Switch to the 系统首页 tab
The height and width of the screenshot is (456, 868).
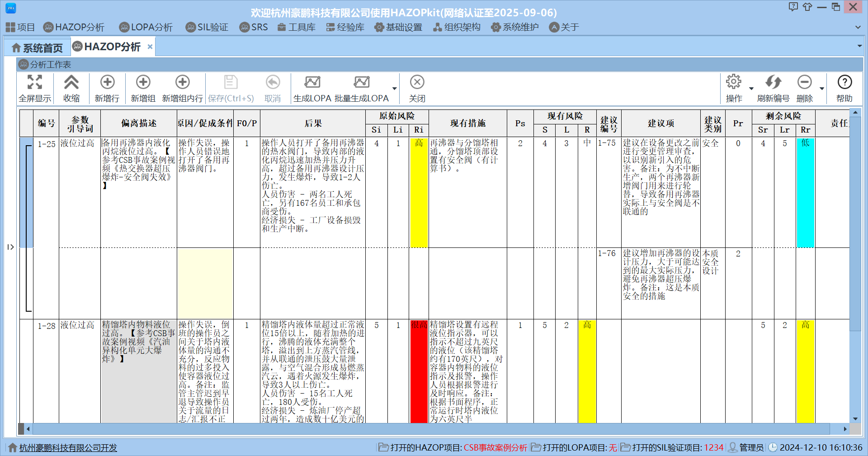[x=37, y=48]
